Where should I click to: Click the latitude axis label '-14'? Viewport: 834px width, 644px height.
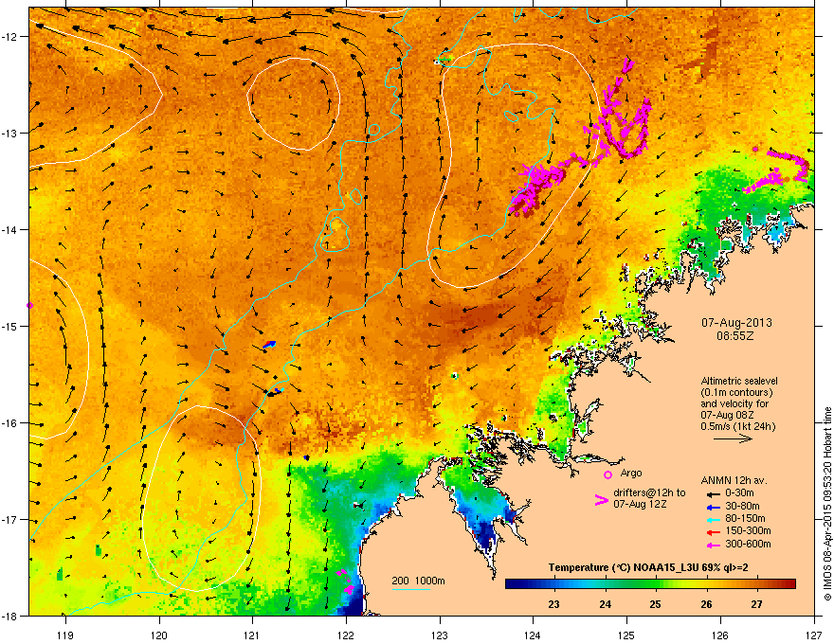[x=10, y=229]
